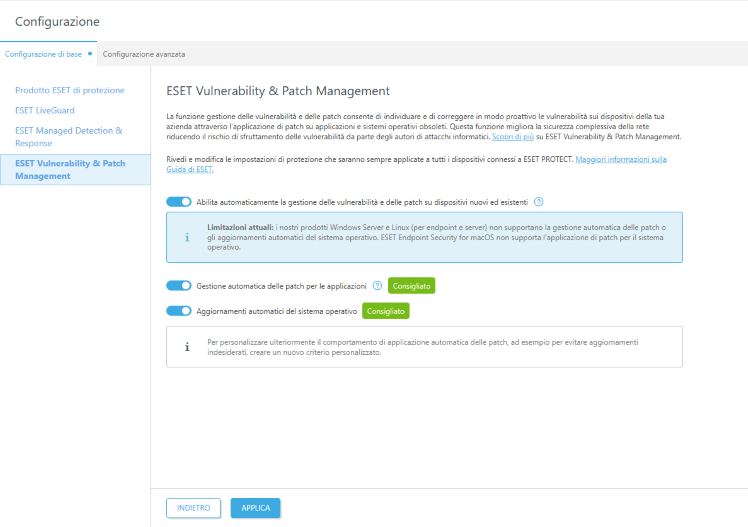Toggle Abilita automaticamente la gestione delle vulnerabilità
This screenshot has height=527, width=748.
pos(178,202)
